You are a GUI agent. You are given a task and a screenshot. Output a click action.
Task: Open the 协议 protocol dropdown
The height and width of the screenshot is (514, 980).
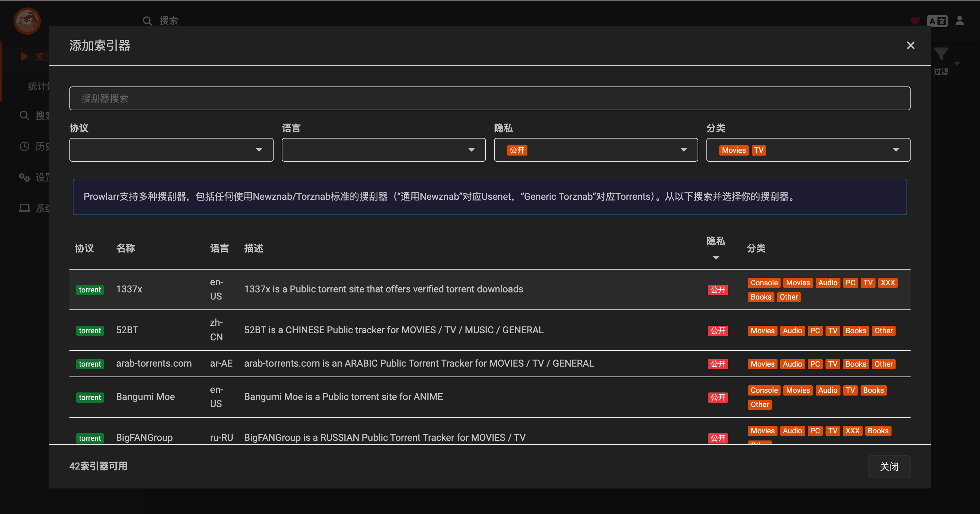[x=171, y=150]
